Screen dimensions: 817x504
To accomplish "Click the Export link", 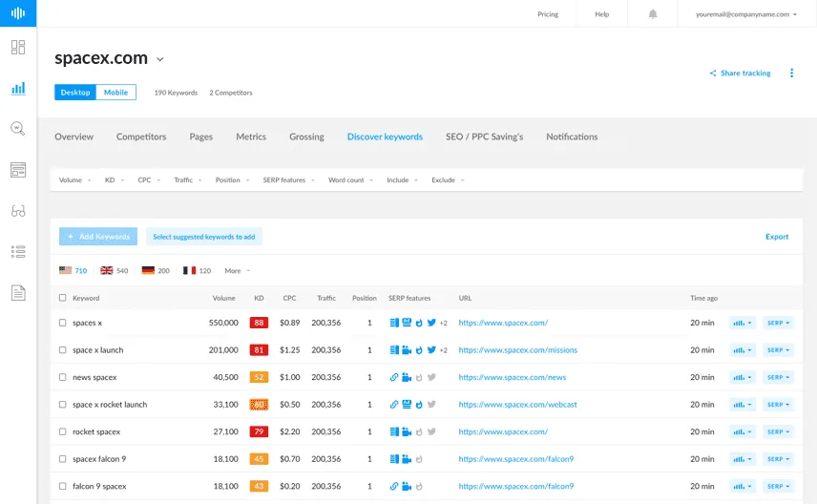I will click(777, 237).
